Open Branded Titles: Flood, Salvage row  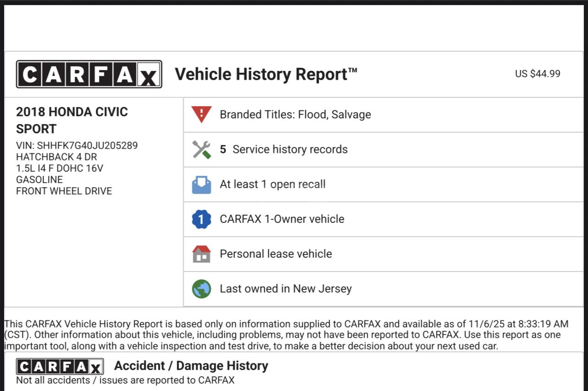tap(295, 114)
